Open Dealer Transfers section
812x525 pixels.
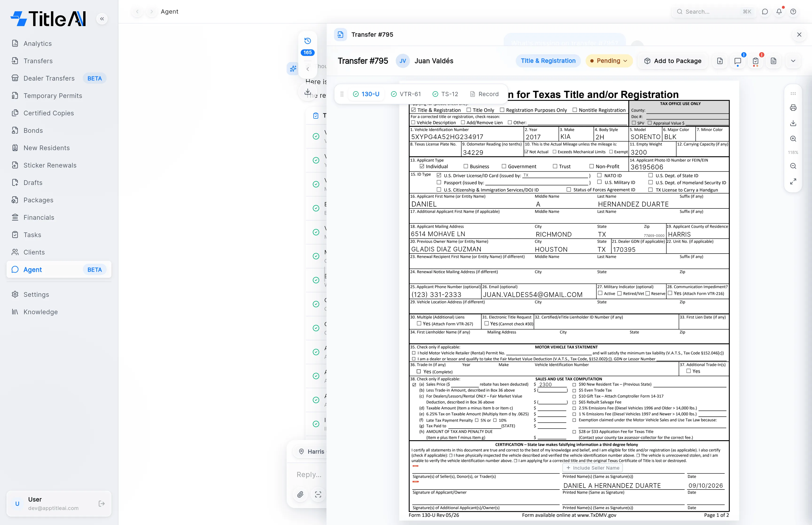click(x=49, y=78)
